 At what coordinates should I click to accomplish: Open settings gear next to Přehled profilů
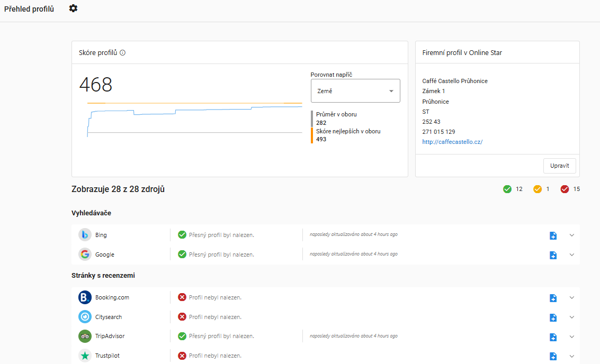pos(73,8)
